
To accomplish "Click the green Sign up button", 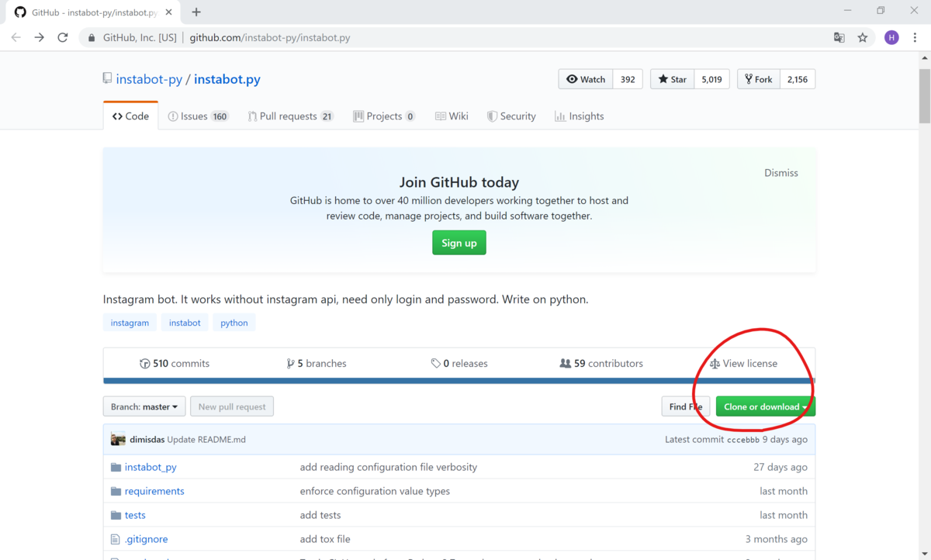I will [x=459, y=243].
